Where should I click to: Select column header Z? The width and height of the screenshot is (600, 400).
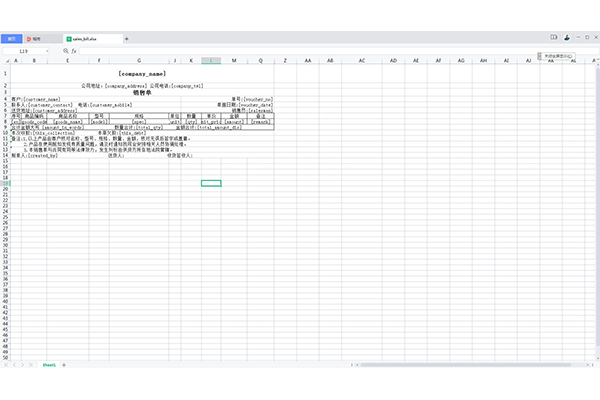[285, 60]
